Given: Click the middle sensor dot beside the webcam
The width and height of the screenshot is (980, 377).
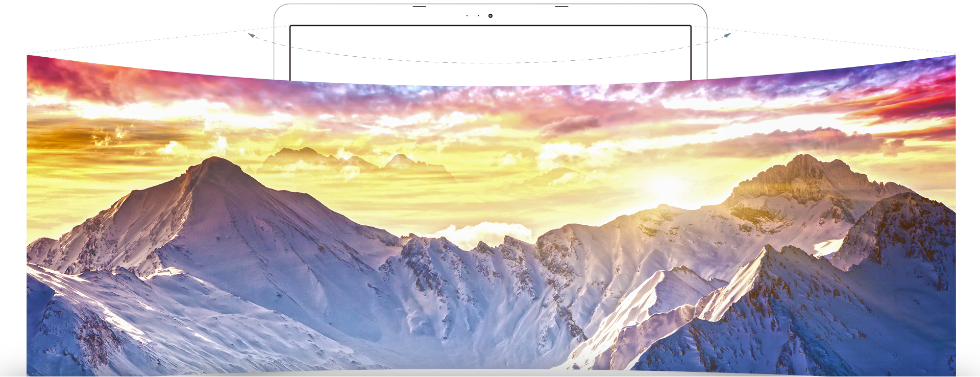Looking at the screenshot, I should click(x=479, y=16).
